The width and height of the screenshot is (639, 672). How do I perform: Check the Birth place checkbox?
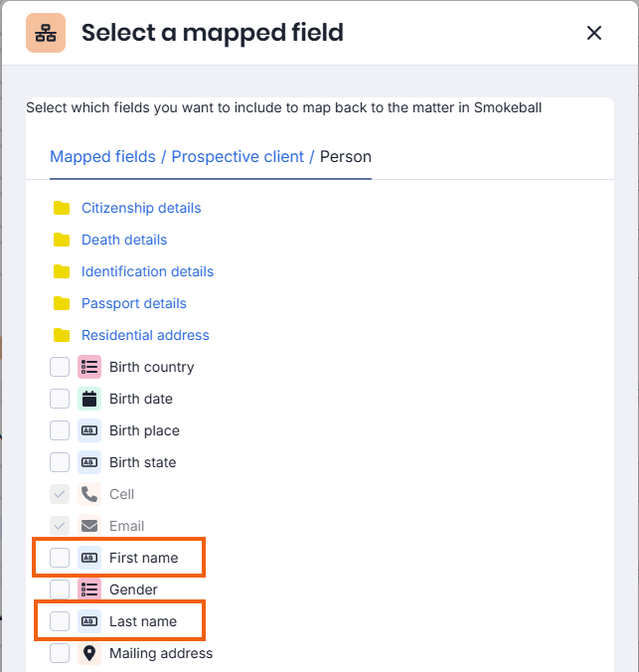[x=60, y=430]
